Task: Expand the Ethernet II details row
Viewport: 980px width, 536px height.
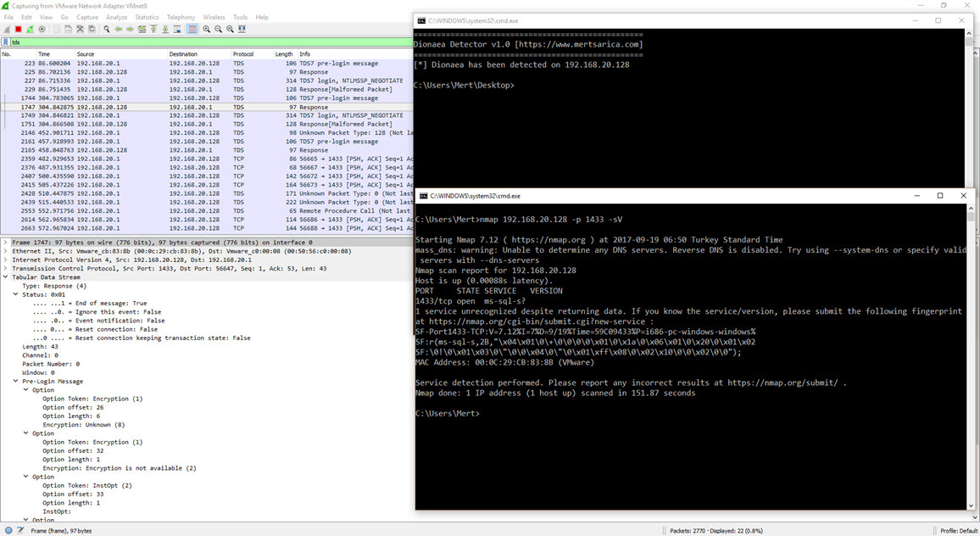Action: coord(6,251)
